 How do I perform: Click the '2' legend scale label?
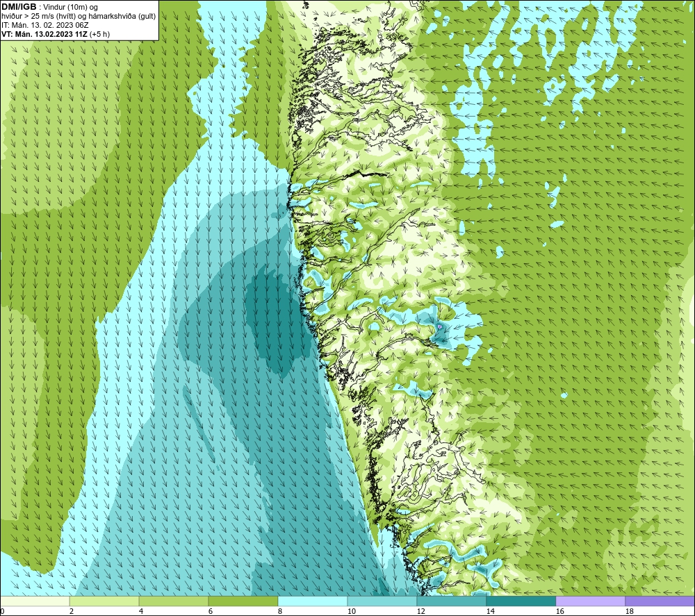click(x=72, y=612)
